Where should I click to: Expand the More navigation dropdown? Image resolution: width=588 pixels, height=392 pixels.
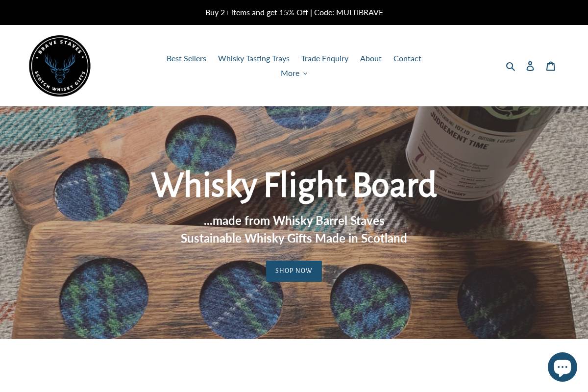[x=294, y=73]
